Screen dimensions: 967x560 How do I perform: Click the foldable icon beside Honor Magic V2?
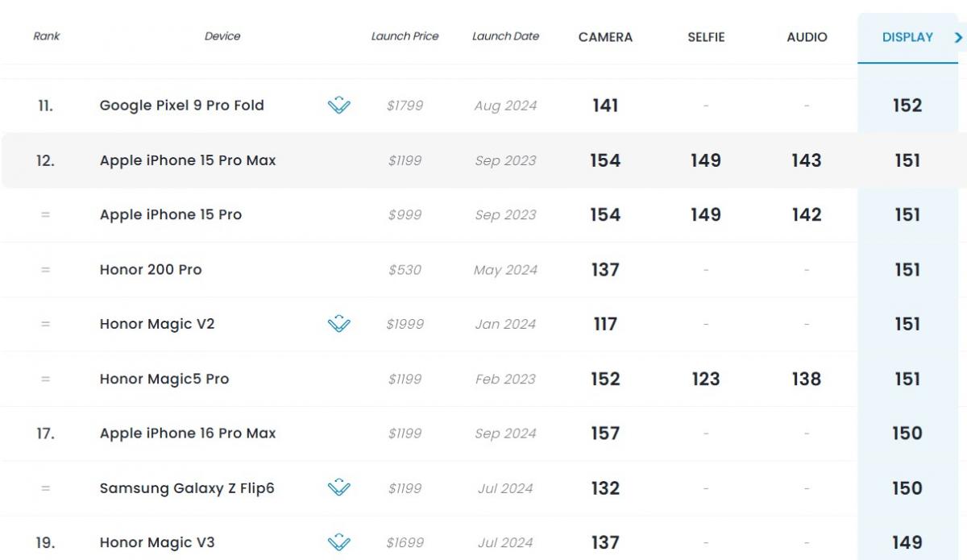[339, 324]
